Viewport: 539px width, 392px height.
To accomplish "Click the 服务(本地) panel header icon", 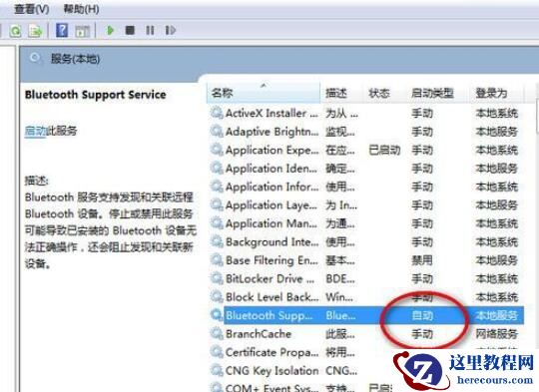I will click(34, 58).
